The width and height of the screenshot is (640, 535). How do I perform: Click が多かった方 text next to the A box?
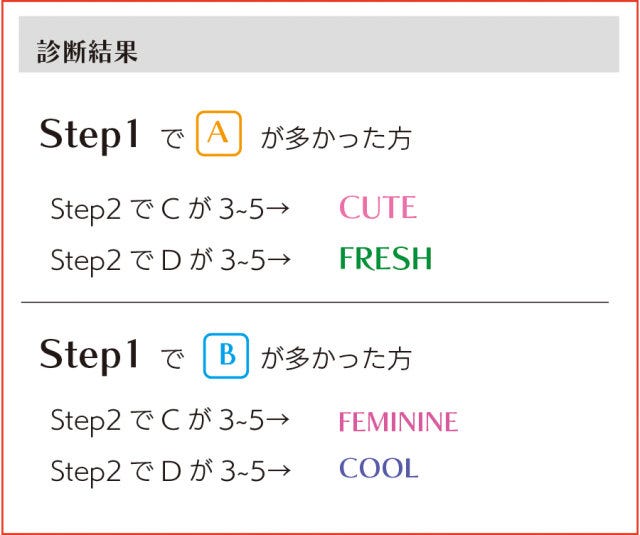tap(335, 139)
